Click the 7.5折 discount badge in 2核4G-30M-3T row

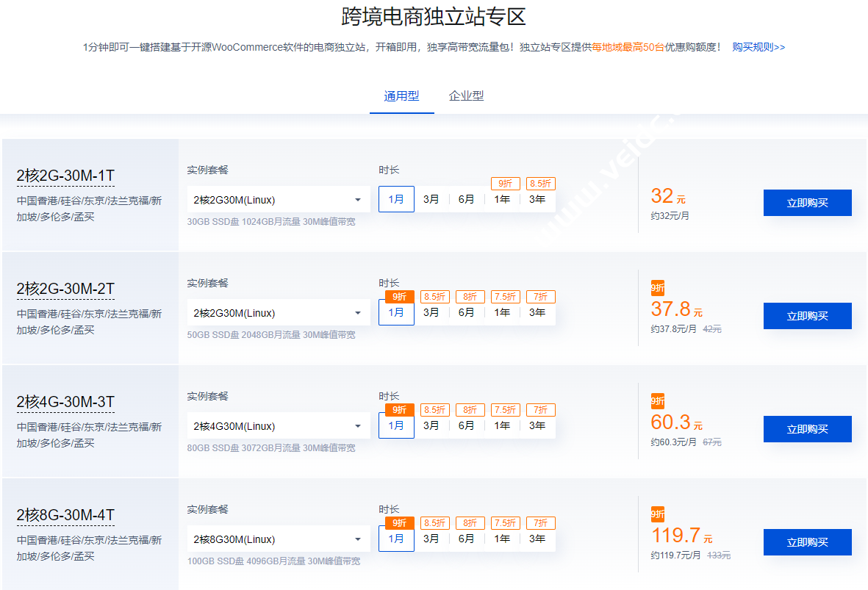(x=505, y=410)
